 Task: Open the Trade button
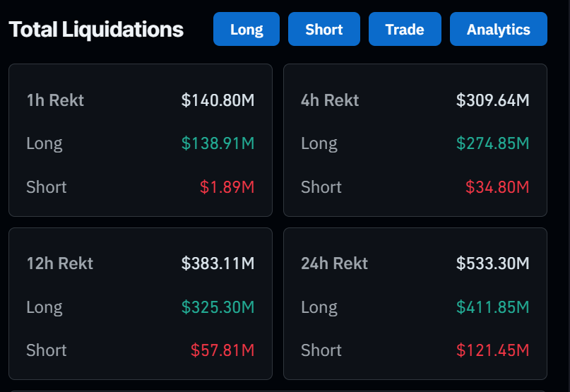click(405, 29)
